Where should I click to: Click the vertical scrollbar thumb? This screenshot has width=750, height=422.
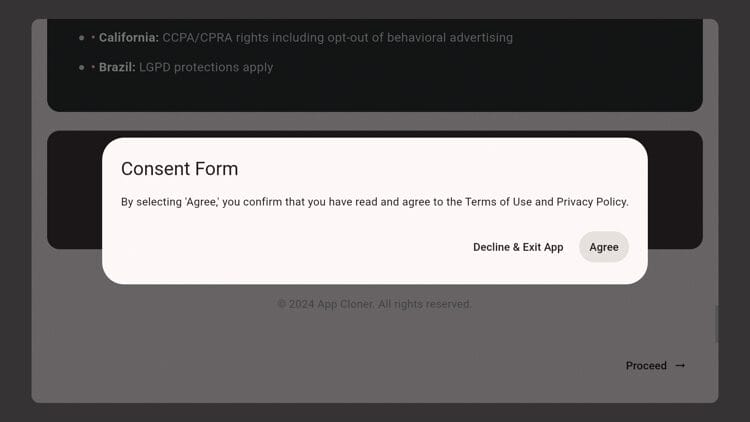[x=716, y=324]
